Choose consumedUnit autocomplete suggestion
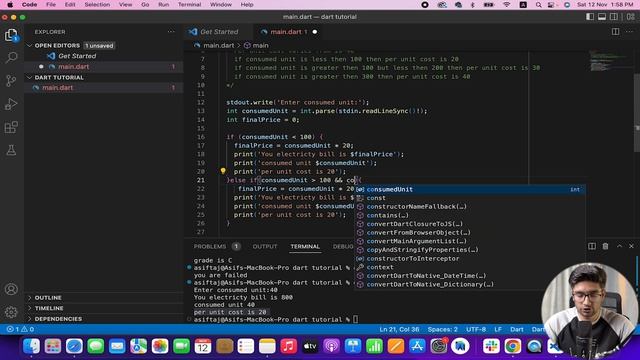 click(x=470, y=189)
